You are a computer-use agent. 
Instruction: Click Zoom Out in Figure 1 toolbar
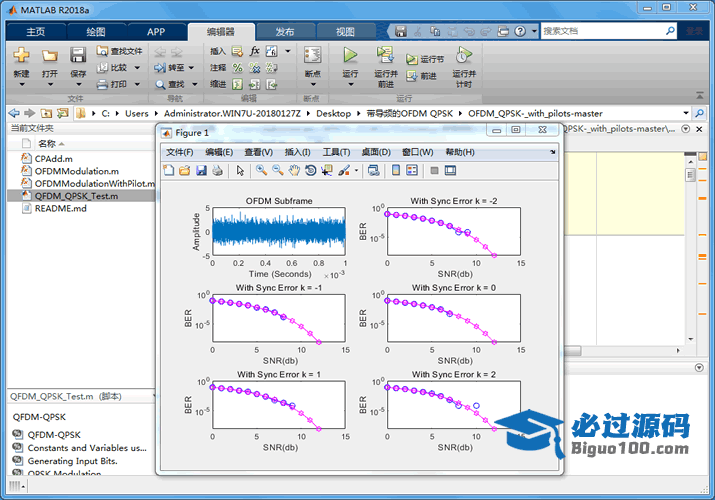pyautogui.click(x=278, y=170)
